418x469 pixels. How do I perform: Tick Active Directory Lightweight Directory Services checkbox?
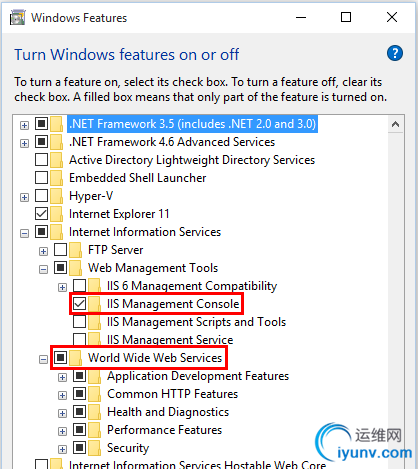click(41, 160)
